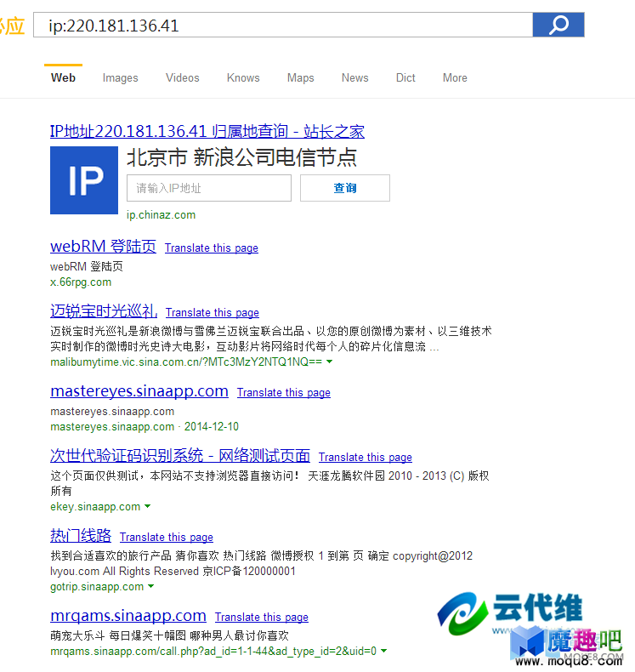The image size is (635, 672).
Task: Translate the mrqams.sinaapp.com page
Action: pyautogui.click(x=262, y=618)
